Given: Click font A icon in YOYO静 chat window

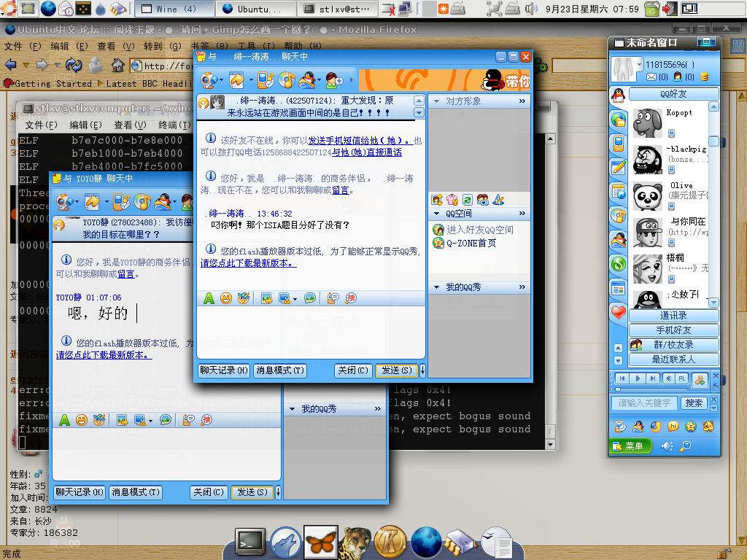Looking at the screenshot, I should click(64, 420).
